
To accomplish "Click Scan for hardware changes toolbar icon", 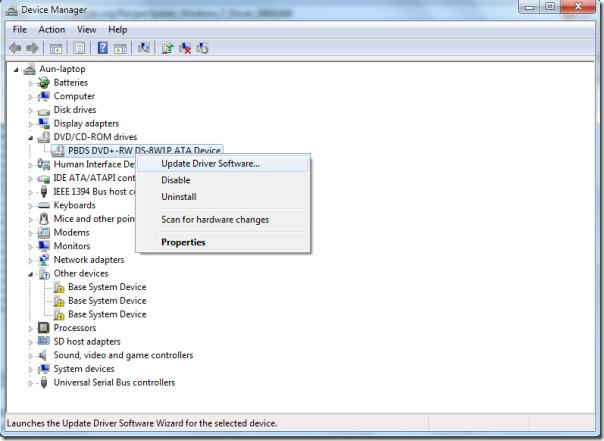I will click(x=144, y=48).
